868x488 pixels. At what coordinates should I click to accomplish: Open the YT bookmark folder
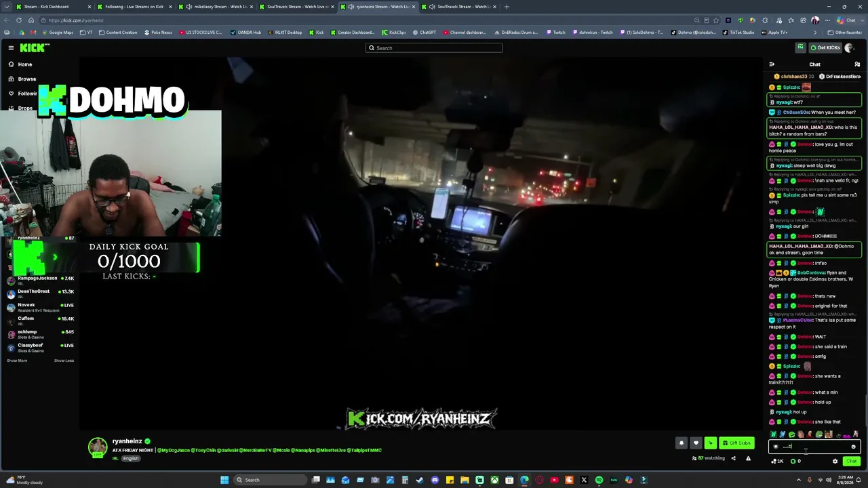coord(86,33)
